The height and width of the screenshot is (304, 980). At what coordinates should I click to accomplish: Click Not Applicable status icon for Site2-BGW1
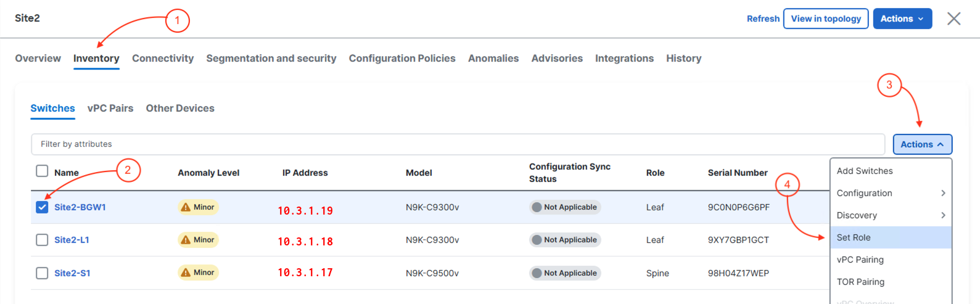537,207
